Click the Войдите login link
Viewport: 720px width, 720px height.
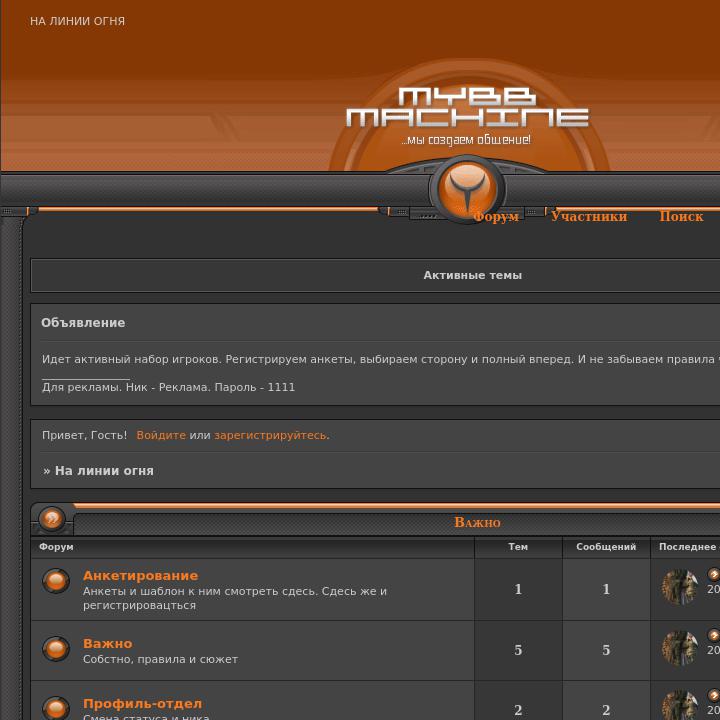pos(161,435)
